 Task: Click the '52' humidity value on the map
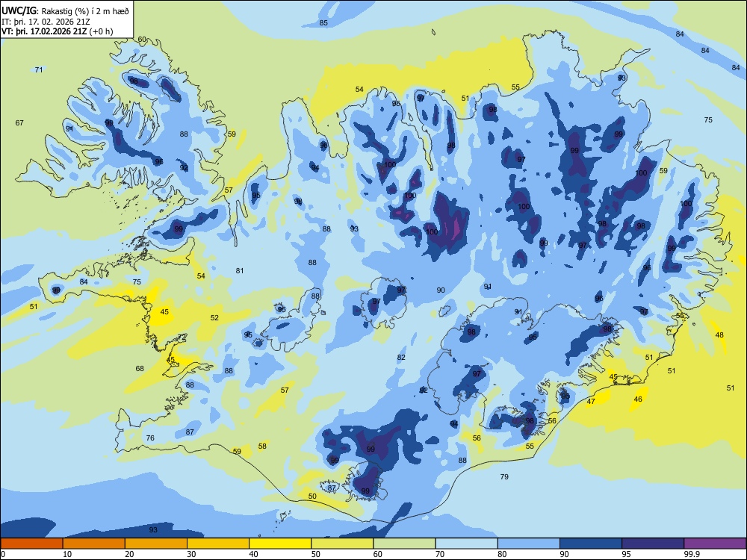pyautogui.click(x=215, y=317)
